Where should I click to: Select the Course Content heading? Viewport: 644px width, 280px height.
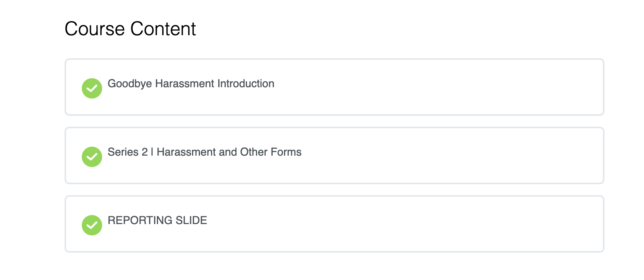(130, 29)
